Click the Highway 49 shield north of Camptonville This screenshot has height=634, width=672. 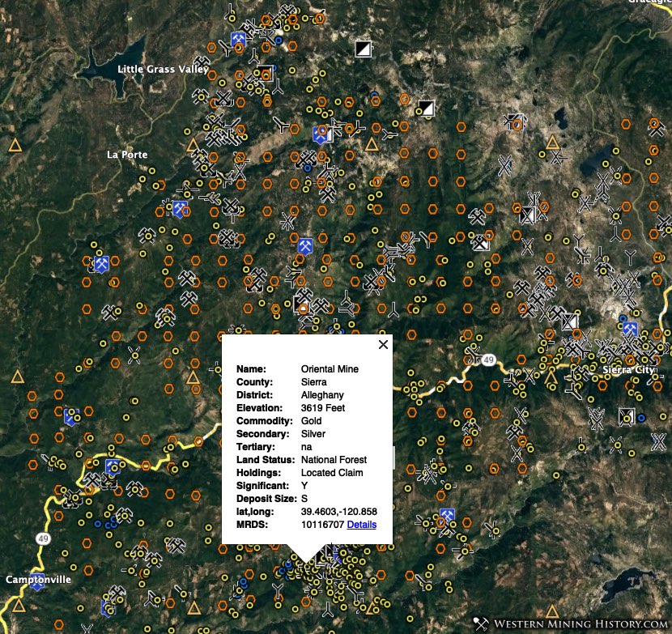tap(43, 538)
